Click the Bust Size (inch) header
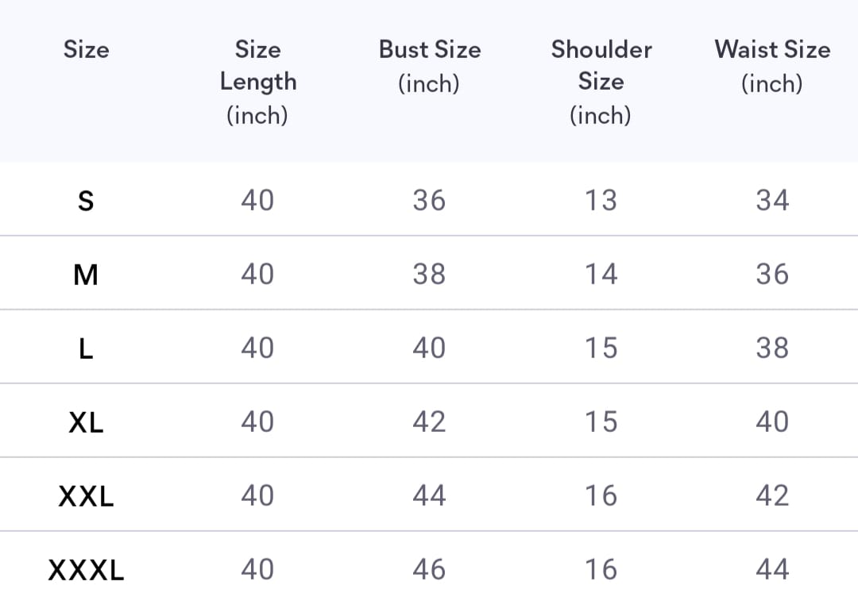The height and width of the screenshot is (616, 858). click(x=430, y=66)
